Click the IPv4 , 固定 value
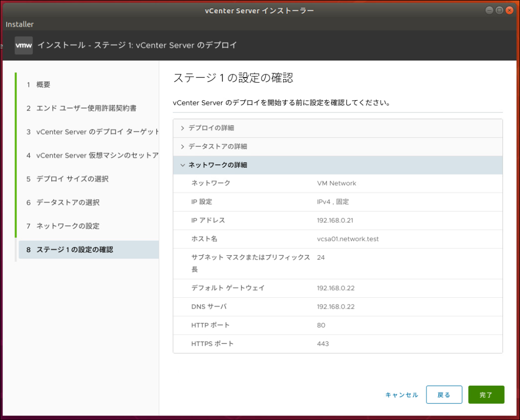Viewport: 520px width, 420px height. pyautogui.click(x=333, y=202)
